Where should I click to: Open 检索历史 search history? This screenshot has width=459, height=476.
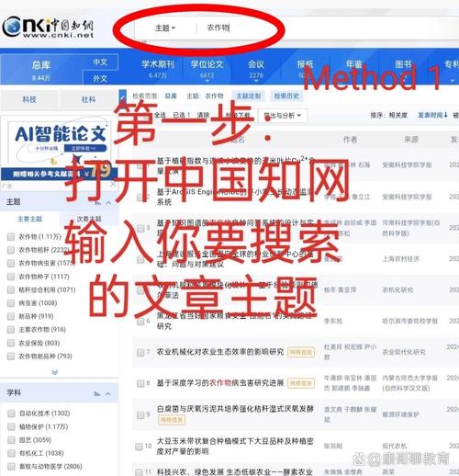pos(286,96)
